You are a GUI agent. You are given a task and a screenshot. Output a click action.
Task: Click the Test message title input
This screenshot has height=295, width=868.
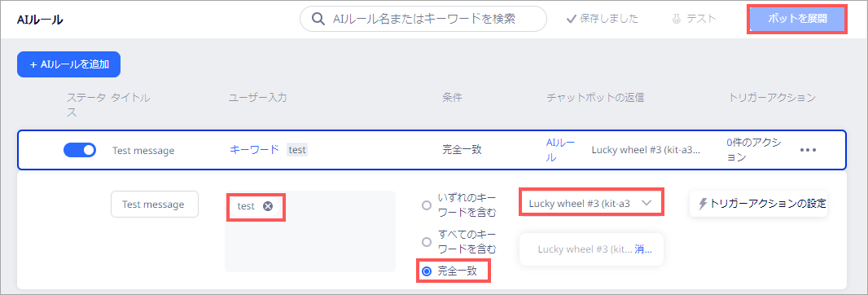155,204
